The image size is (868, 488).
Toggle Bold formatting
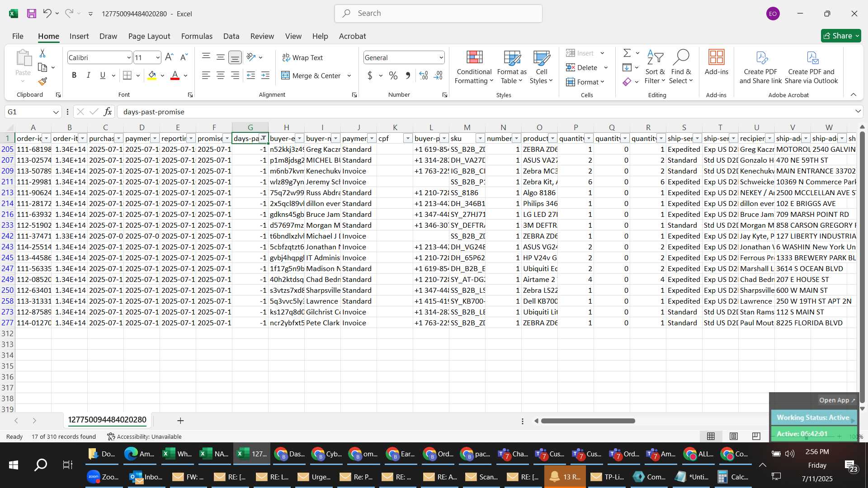pyautogui.click(x=74, y=75)
